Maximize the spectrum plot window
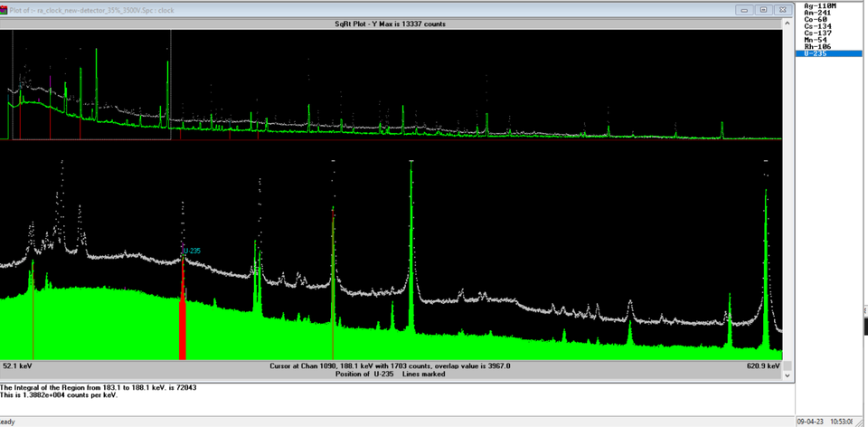The width and height of the screenshot is (868, 427). (762, 10)
